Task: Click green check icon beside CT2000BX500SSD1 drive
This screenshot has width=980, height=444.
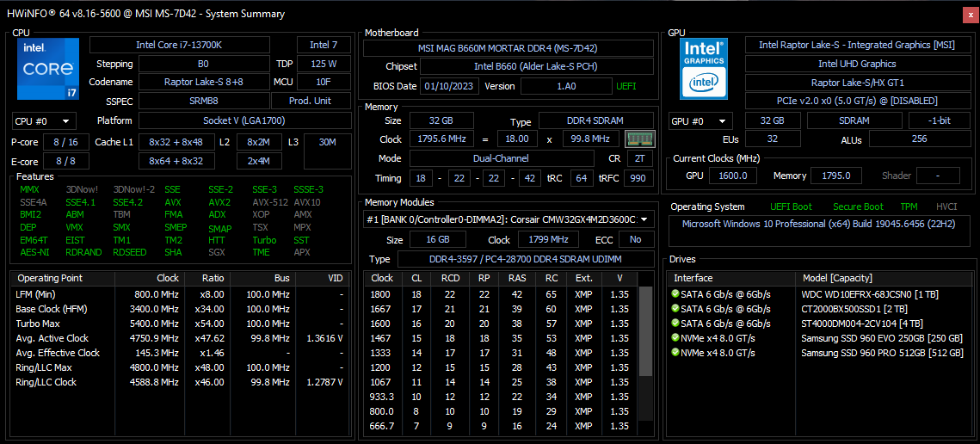Action: coord(675,309)
